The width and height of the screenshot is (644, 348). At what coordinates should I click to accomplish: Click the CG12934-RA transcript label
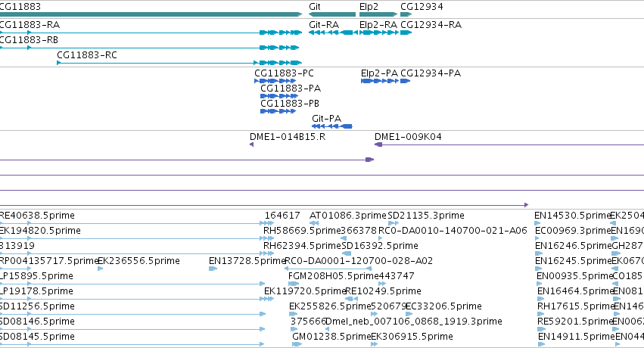(x=431, y=25)
